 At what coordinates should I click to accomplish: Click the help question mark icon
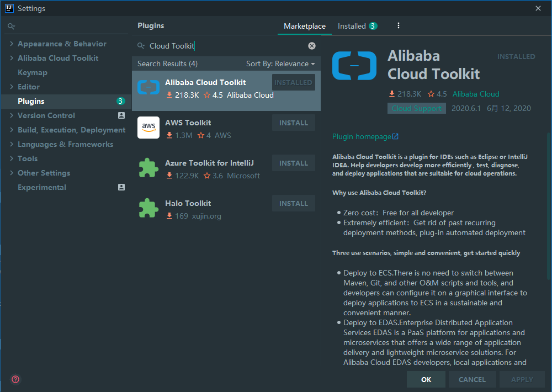click(x=15, y=379)
